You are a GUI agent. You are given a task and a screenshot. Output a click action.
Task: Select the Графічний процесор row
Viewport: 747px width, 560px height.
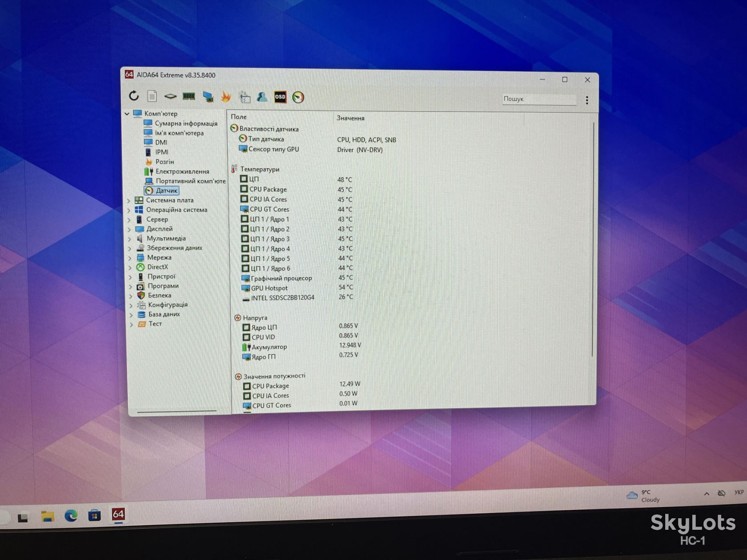[297, 278]
